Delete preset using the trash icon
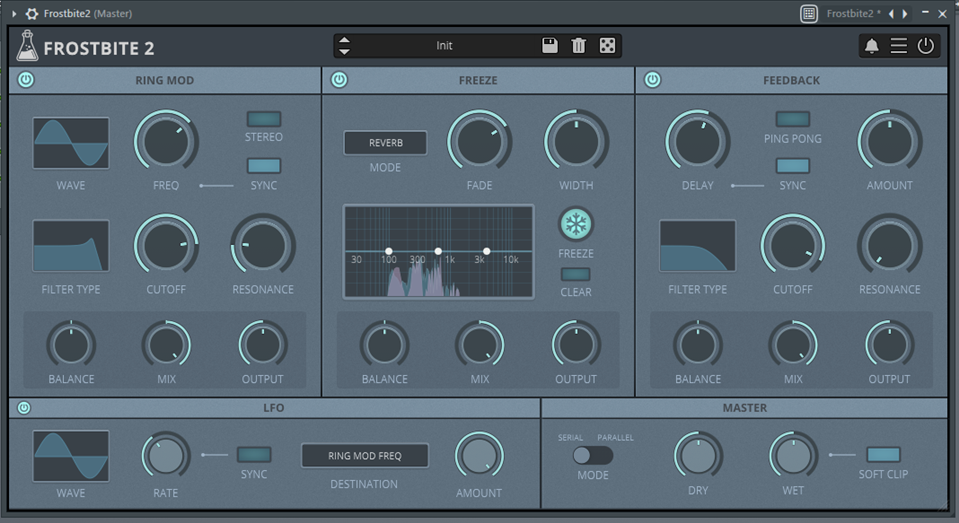 [x=578, y=45]
